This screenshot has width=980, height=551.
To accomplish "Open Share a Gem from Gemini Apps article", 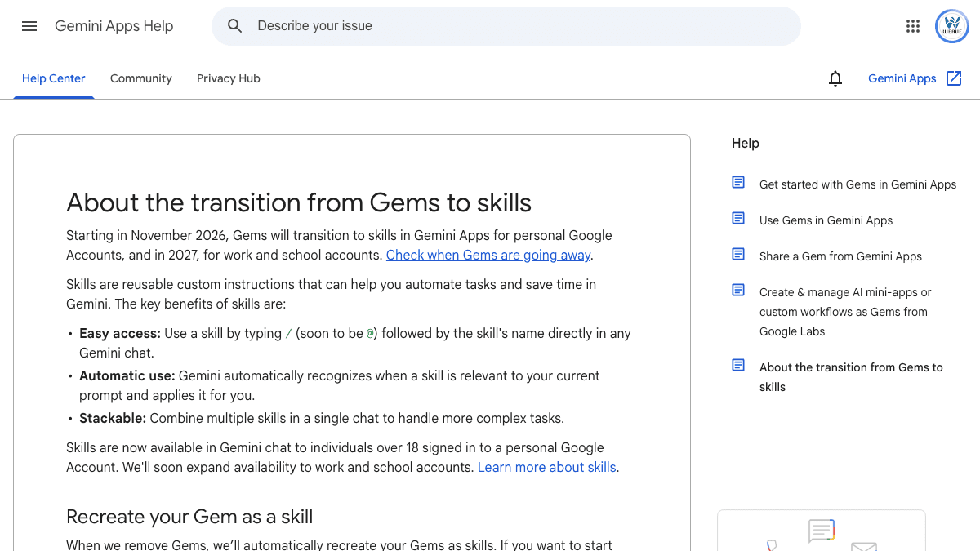I will click(x=840, y=256).
